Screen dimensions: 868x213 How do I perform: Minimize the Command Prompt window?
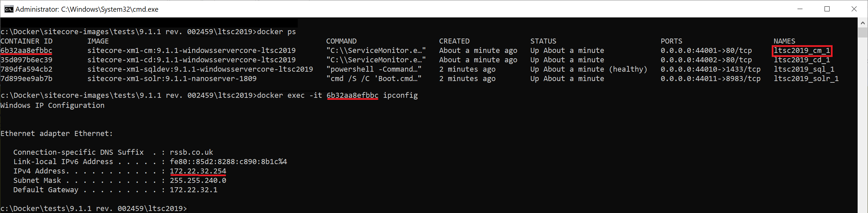point(800,9)
